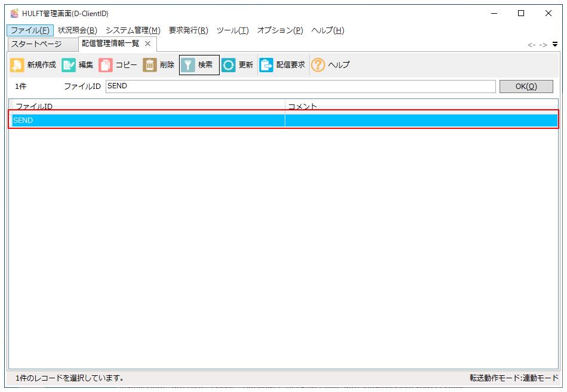This screenshot has width=567, height=392.
Task: Click the 新規作成 (new) toolbar icon
Action: point(17,65)
